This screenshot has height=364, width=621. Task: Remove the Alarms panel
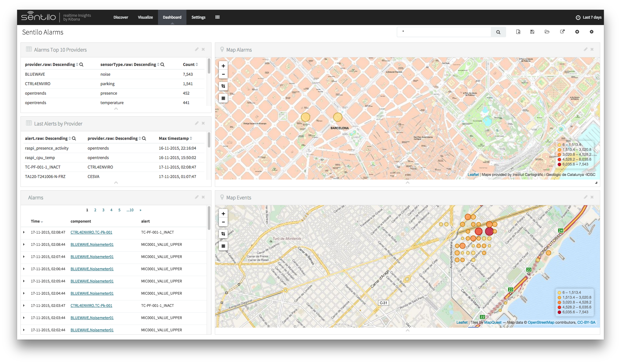point(203,197)
